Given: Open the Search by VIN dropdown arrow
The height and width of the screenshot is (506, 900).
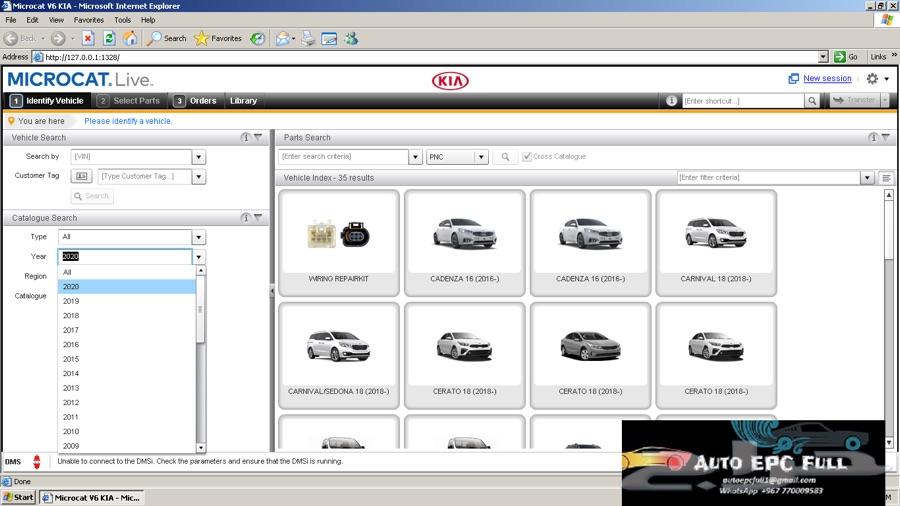Looking at the screenshot, I should pyautogui.click(x=199, y=157).
